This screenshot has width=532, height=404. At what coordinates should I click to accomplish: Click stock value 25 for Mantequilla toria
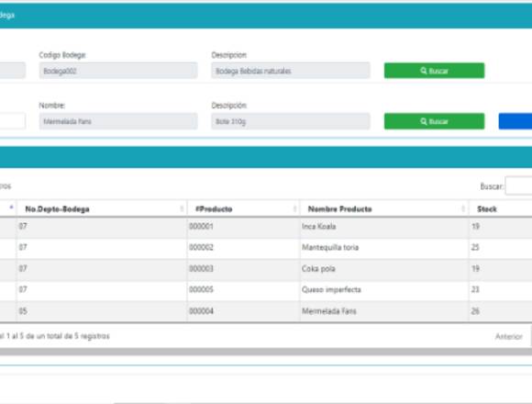click(x=475, y=248)
